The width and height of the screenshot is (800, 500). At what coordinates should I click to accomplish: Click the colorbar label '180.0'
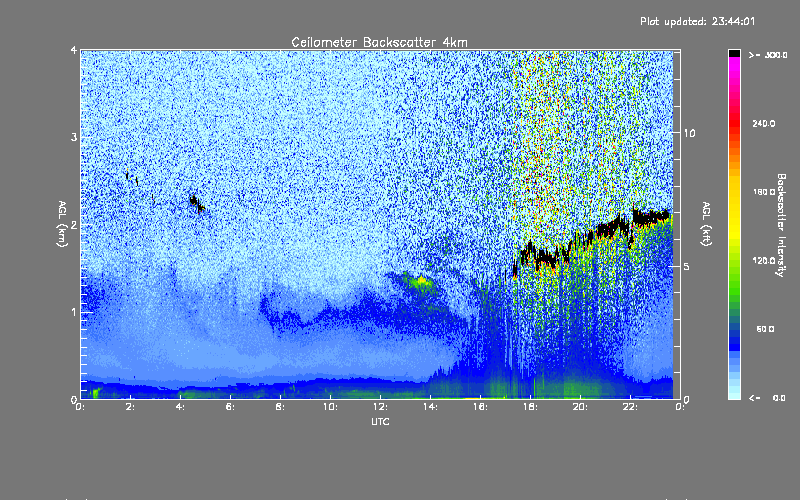[x=764, y=192]
